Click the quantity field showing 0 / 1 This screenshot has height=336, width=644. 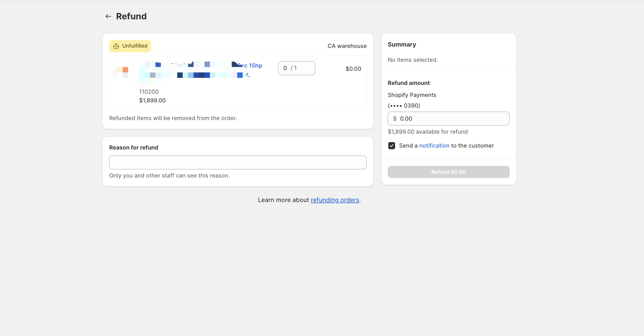coord(296,68)
